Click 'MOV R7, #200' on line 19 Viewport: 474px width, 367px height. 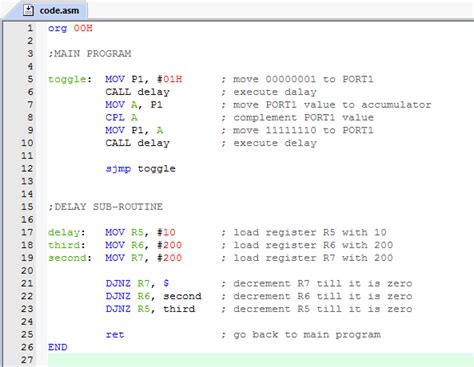[x=144, y=258]
